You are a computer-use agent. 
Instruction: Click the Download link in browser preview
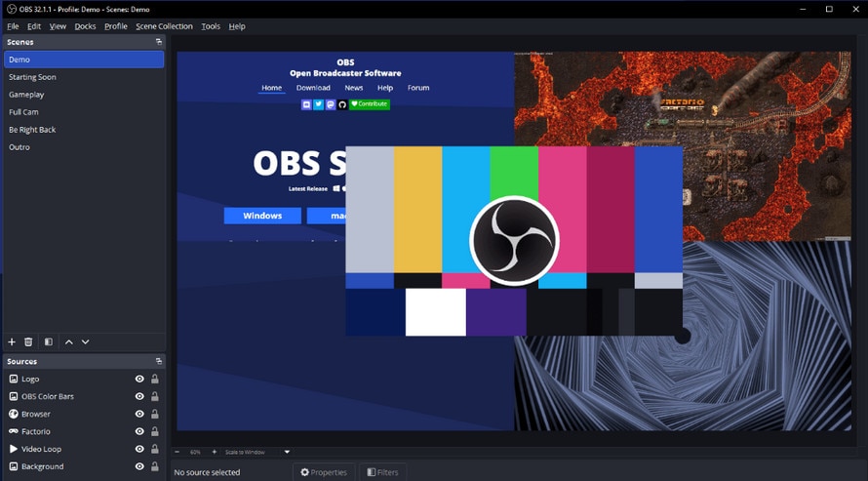tap(313, 88)
